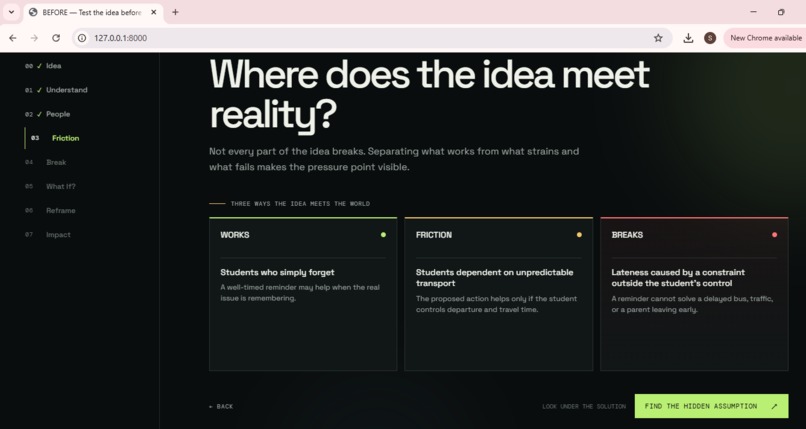Click 'A reminder cannot solve a delayed bus' text
Image resolution: width=806 pixels, height=429 pixels.
pos(692,304)
